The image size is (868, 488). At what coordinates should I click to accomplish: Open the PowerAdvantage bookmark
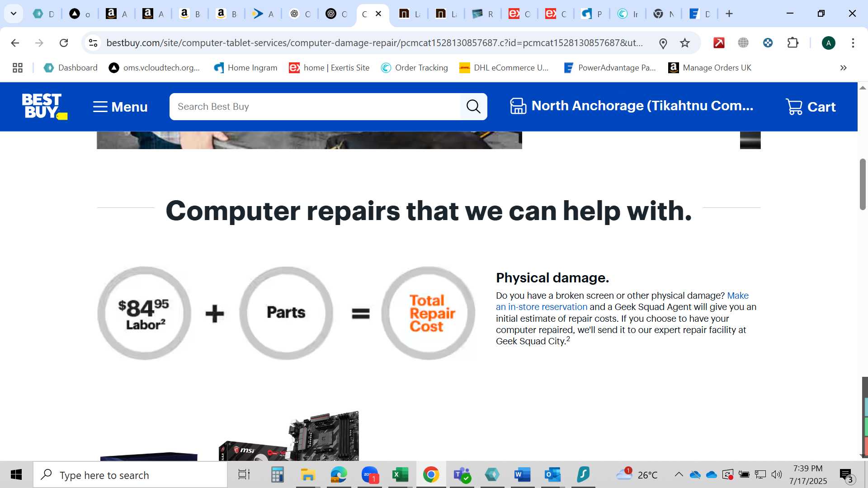609,68
